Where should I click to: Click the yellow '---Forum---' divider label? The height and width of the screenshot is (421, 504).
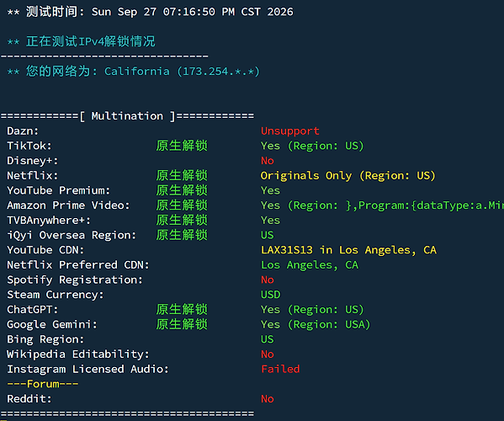coord(42,384)
